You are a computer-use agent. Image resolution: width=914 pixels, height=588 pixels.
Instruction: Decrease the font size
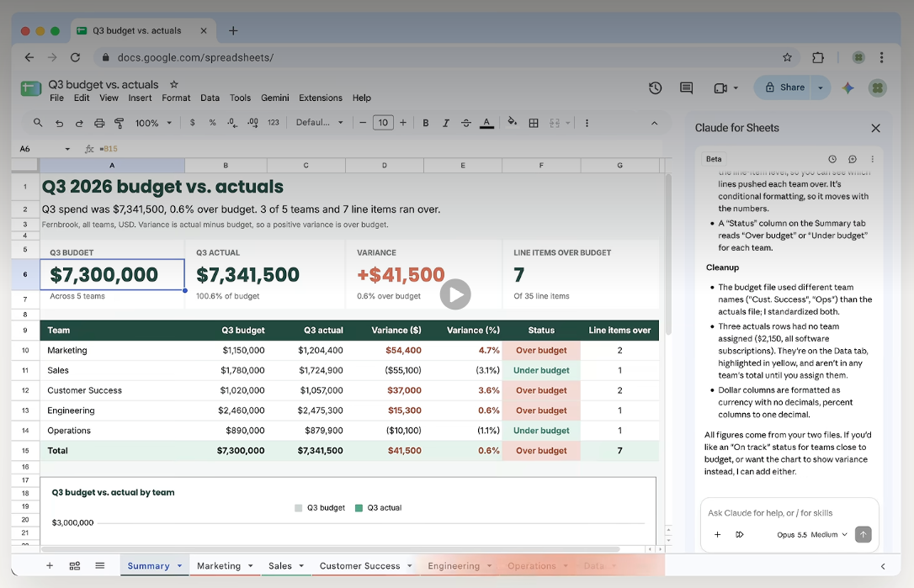pyautogui.click(x=363, y=123)
